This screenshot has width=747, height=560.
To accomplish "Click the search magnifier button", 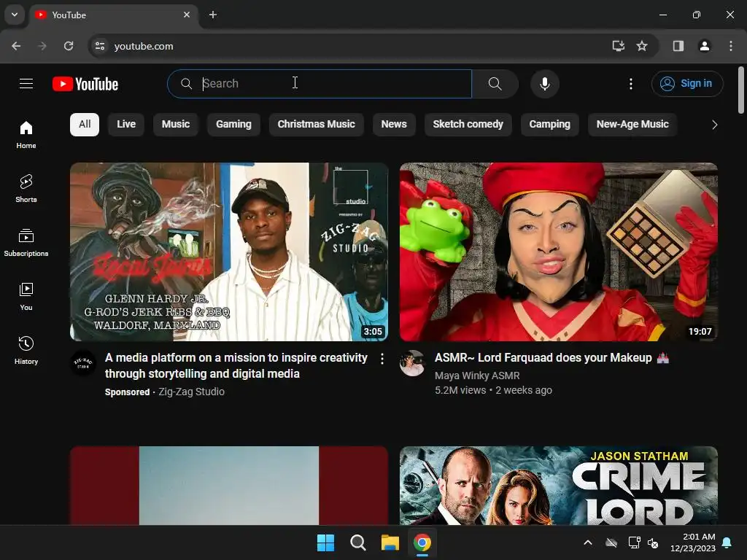I will (x=495, y=84).
